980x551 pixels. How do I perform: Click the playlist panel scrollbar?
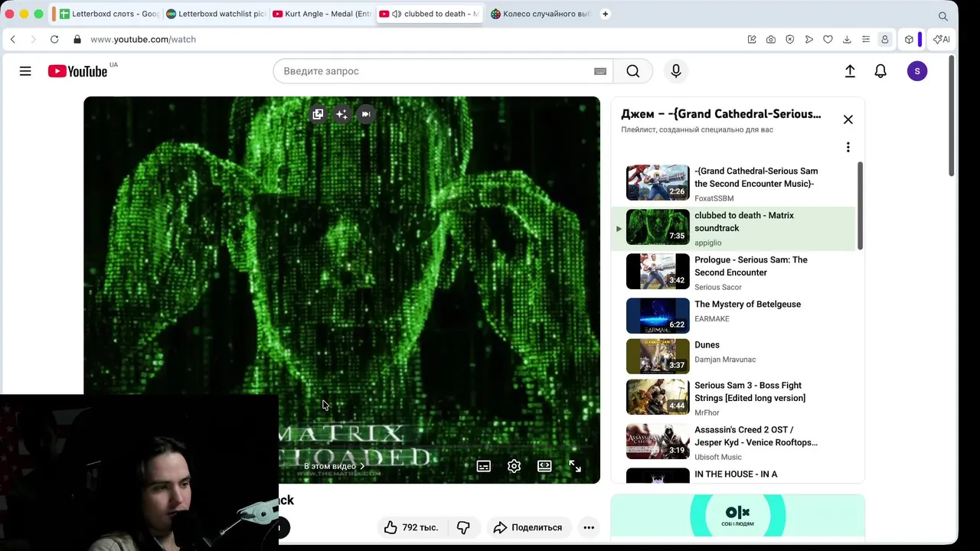(860, 205)
